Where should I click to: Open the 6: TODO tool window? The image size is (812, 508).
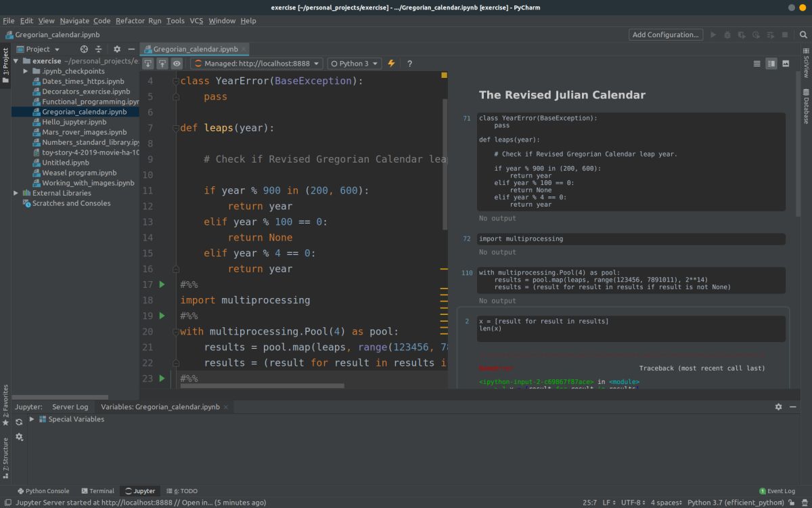coord(181,491)
